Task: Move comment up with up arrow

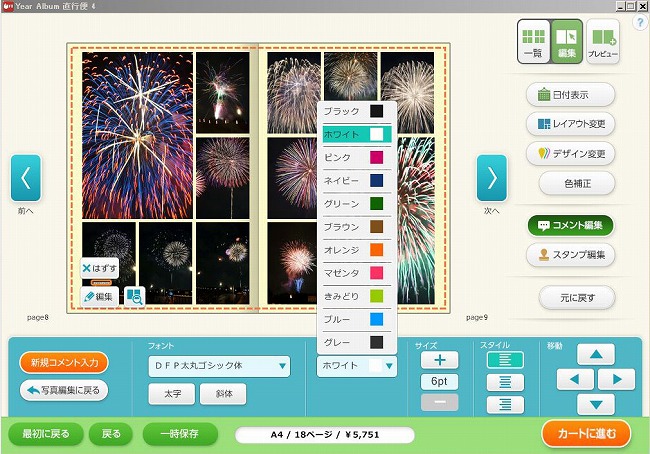Action: pos(596,356)
